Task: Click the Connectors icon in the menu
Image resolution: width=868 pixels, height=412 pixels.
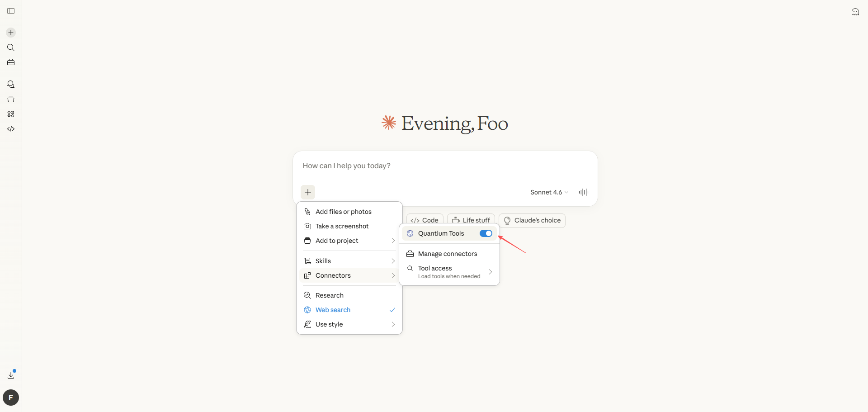Action: tap(307, 275)
